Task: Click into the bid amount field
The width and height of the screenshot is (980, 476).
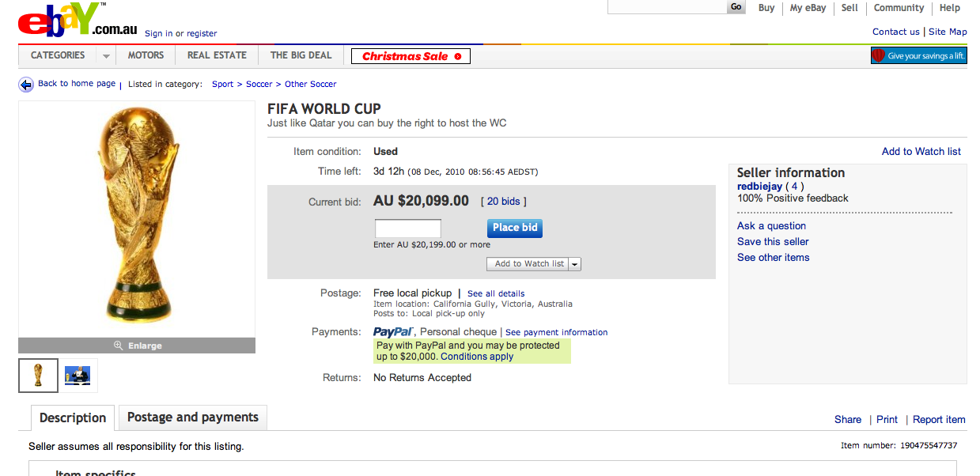Action: pos(407,229)
